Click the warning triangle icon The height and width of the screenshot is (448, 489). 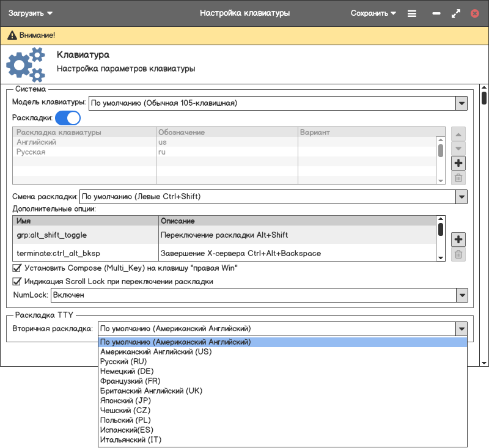point(12,35)
